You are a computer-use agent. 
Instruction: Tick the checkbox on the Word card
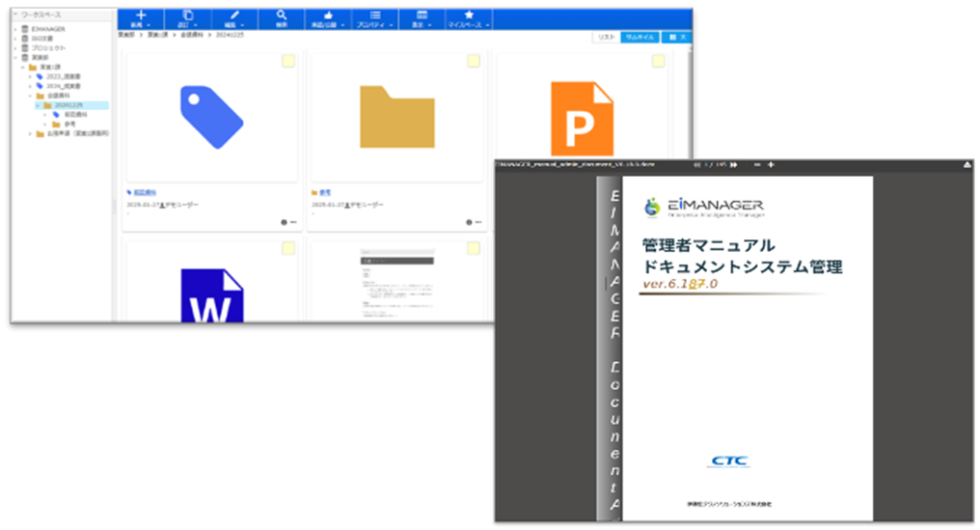pyautogui.click(x=288, y=248)
